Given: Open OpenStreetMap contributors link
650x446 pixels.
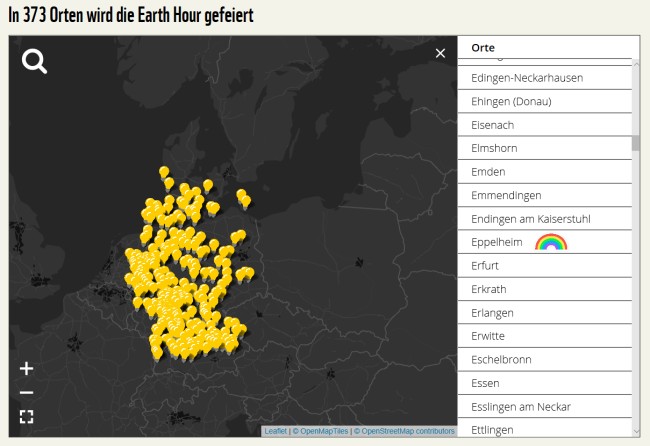Looking at the screenshot, I should [x=407, y=431].
